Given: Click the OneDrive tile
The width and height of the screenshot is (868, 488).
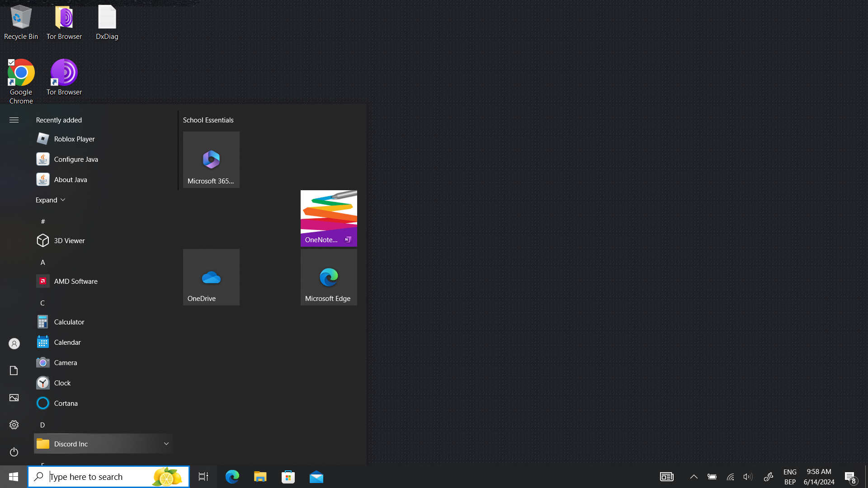Looking at the screenshot, I should [211, 277].
